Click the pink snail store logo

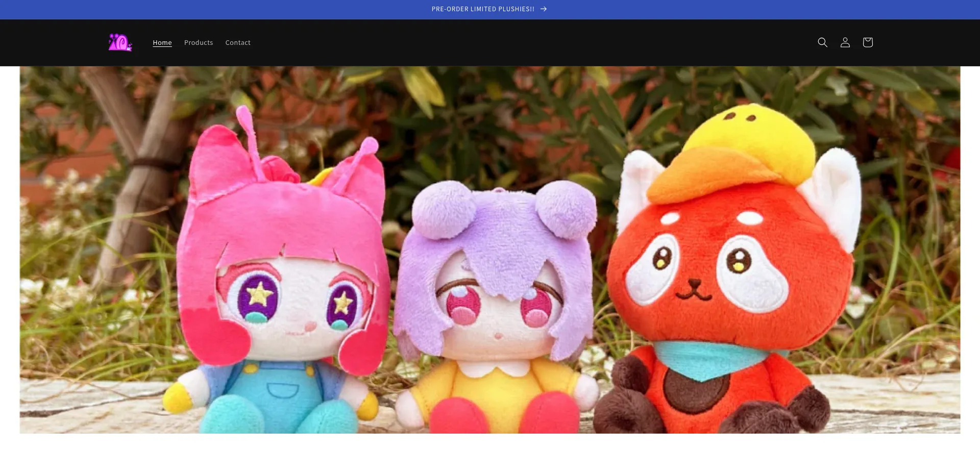tap(120, 42)
